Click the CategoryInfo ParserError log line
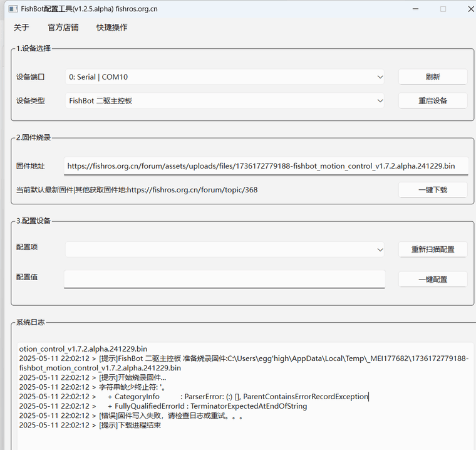 click(194, 397)
